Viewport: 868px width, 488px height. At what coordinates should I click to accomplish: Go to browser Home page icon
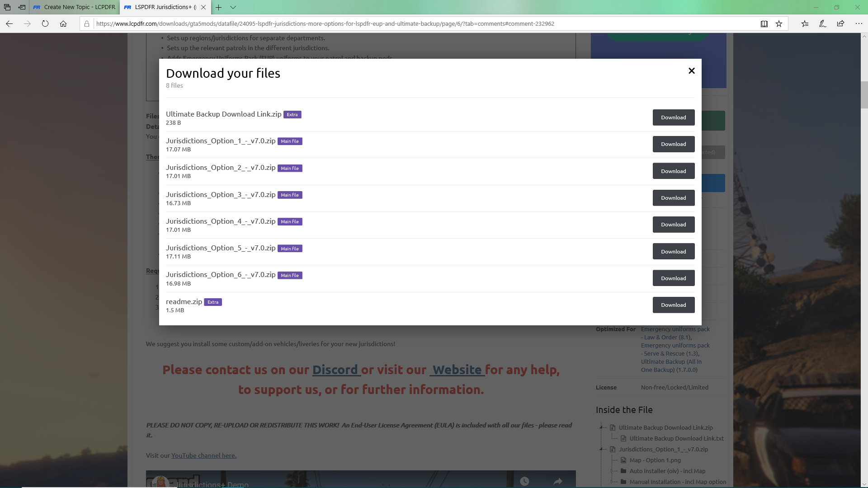click(63, 23)
